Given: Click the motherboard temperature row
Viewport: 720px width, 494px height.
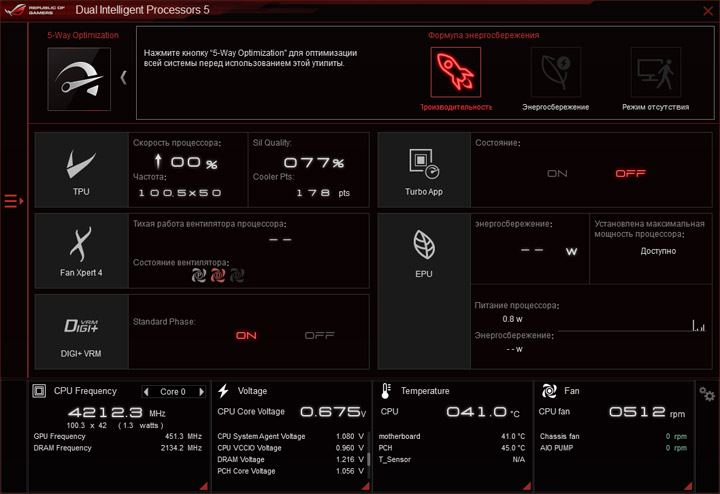Looking at the screenshot, I should pos(452,436).
